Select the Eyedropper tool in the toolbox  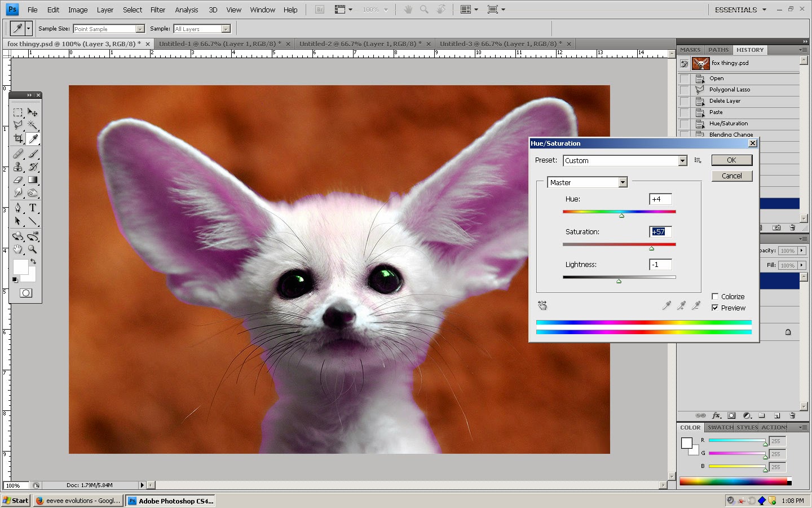point(33,138)
